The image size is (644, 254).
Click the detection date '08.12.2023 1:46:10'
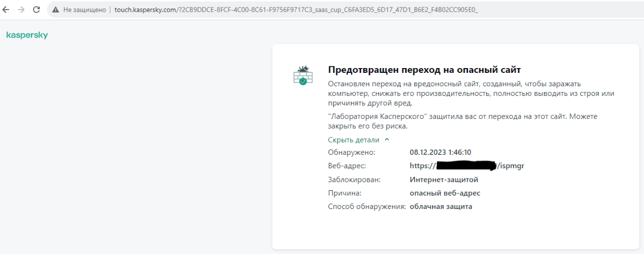click(x=441, y=152)
